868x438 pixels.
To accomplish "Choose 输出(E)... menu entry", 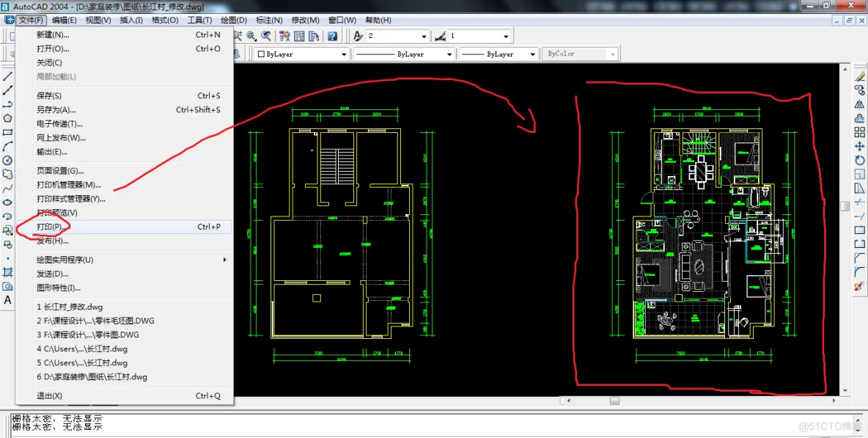I will click(125, 152).
